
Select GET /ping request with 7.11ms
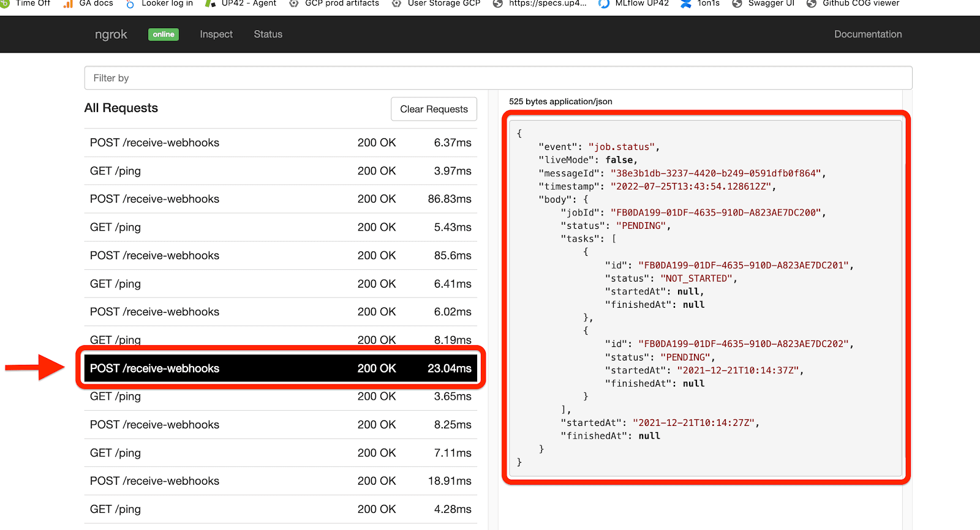point(281,453)
